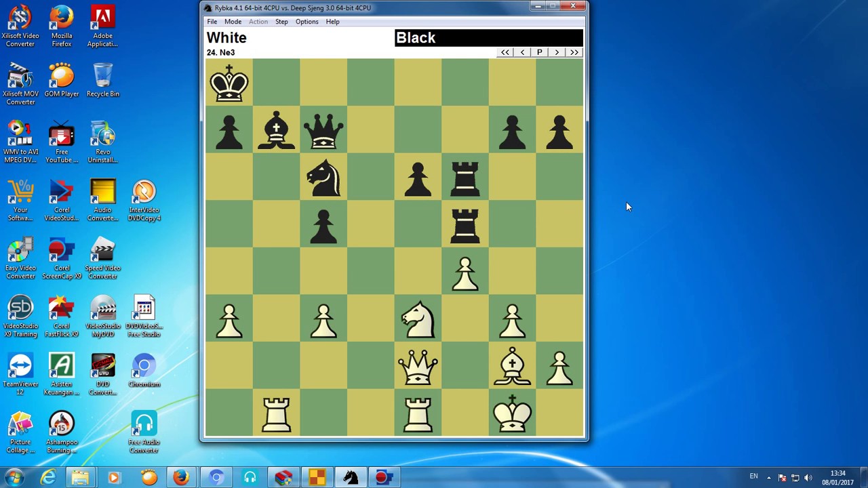Screen dimensions: 868x488
Task: Open the Options menu
Action: tap(307, 22)
